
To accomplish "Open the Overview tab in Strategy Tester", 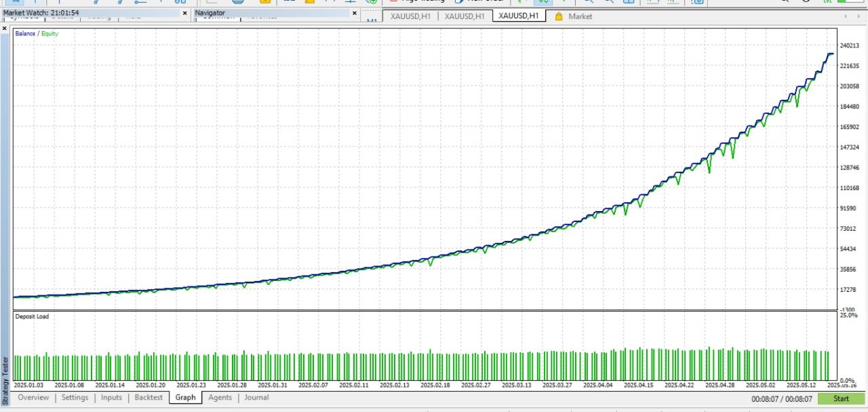I will (x=33, y=398).
